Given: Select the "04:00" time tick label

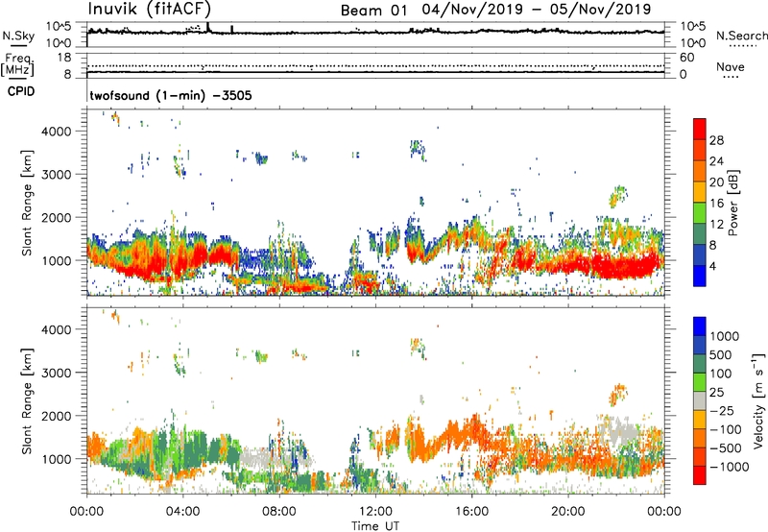Looking at the screenshot, I should tap(182, 512).
